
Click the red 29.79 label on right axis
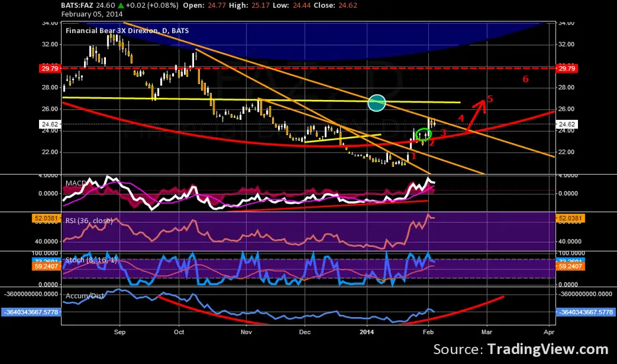click(x=567, y=68)
